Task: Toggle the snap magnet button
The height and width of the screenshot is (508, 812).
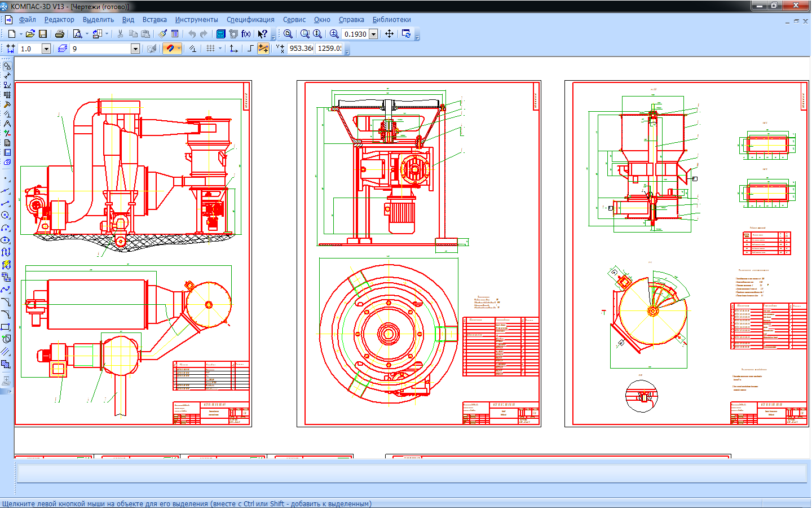Action: point(170,49)
